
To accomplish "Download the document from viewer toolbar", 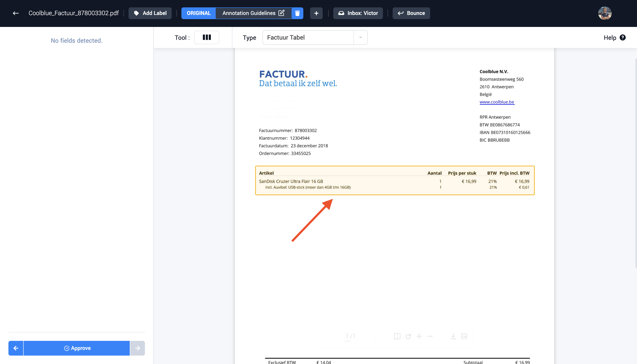I will pyautogui.click(x=453, y=336).
